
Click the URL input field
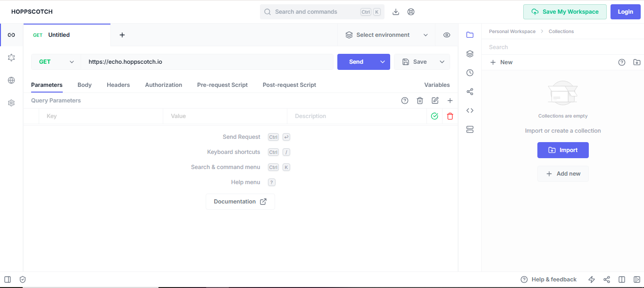tap(208, 62)
